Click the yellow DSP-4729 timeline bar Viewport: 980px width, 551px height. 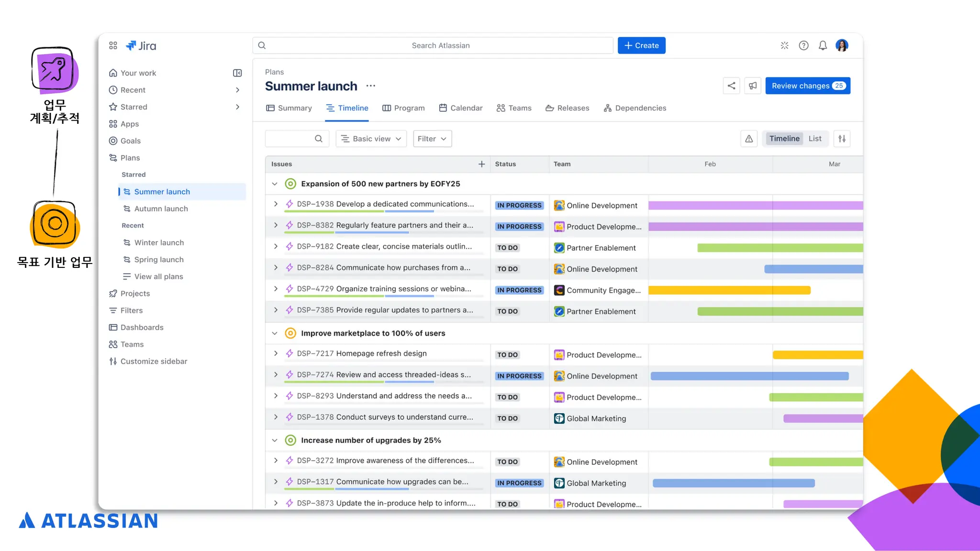729,290
